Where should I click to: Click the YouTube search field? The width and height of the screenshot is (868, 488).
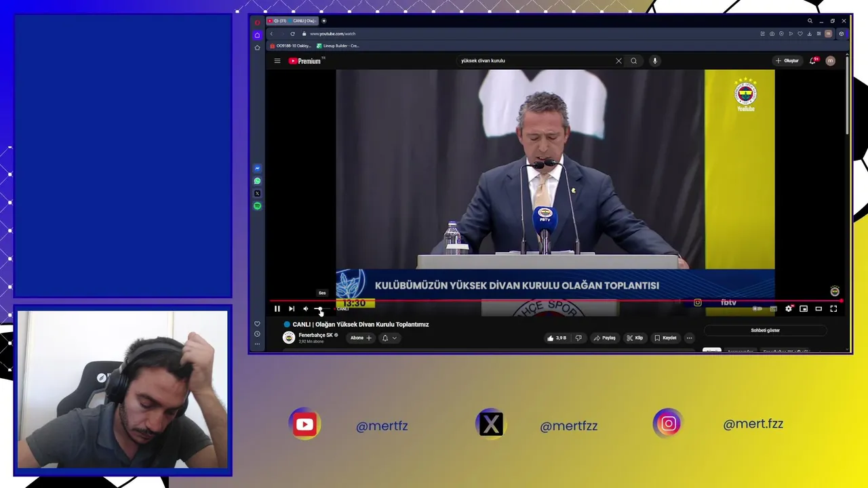coord(536,61)
